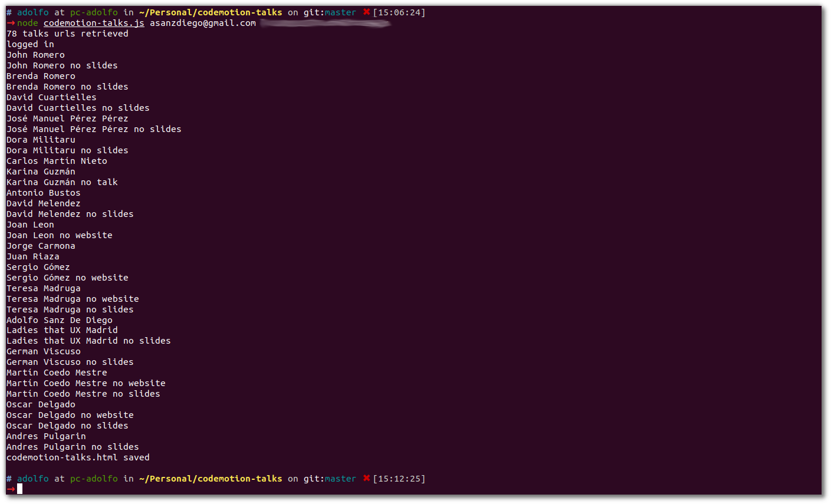Click "José Manuel Pérez Pérez no slides" line
831x504 pixels.
94,129
